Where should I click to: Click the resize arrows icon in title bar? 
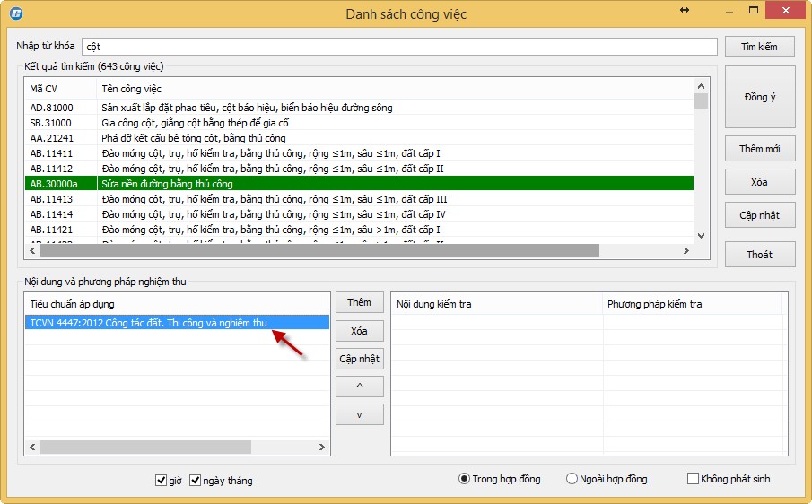pos(685,11)
